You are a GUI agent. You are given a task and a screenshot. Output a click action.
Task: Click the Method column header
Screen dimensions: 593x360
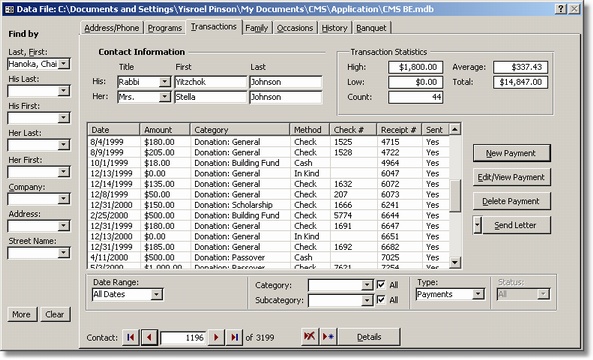[x=310, y=130]
